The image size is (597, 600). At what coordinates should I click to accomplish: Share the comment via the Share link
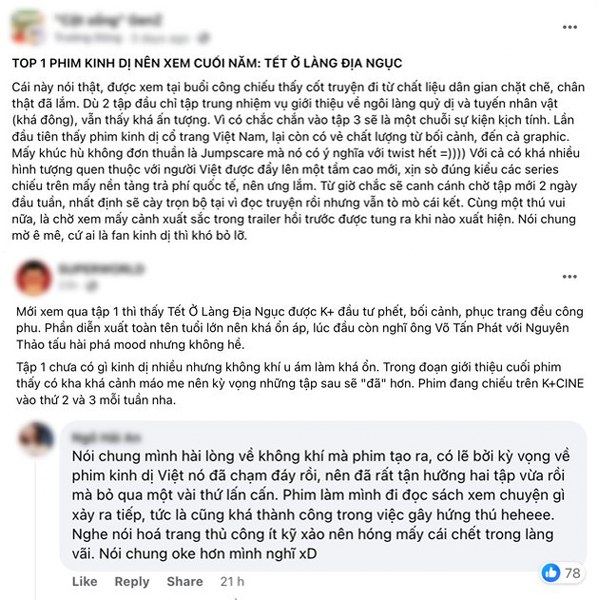pos(185,581)
